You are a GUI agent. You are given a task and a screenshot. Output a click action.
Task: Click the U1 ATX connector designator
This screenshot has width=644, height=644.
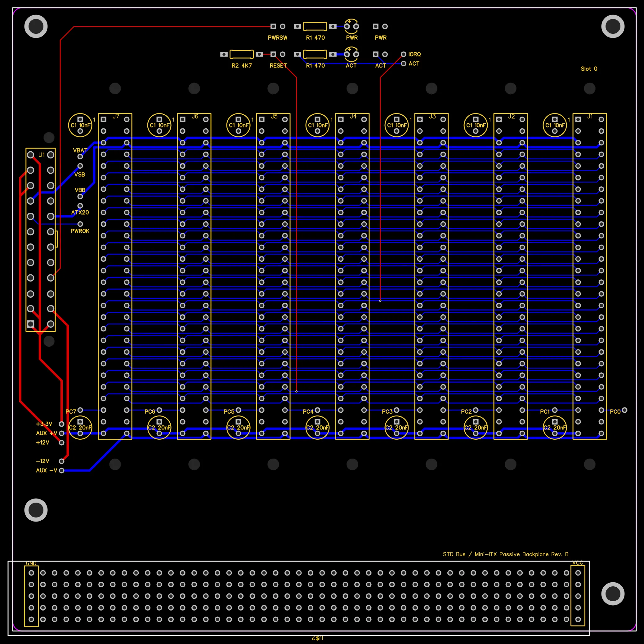click(x=41, y=155)
